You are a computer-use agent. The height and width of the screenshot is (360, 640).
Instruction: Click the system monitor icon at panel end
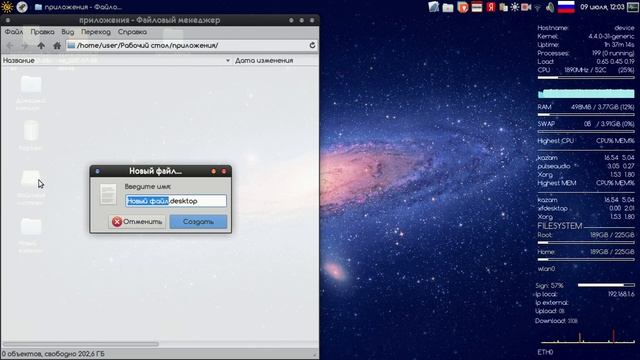(633, 7)
